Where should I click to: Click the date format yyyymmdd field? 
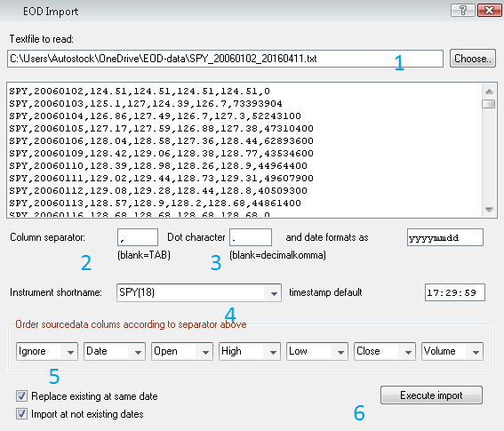point(444,237)
